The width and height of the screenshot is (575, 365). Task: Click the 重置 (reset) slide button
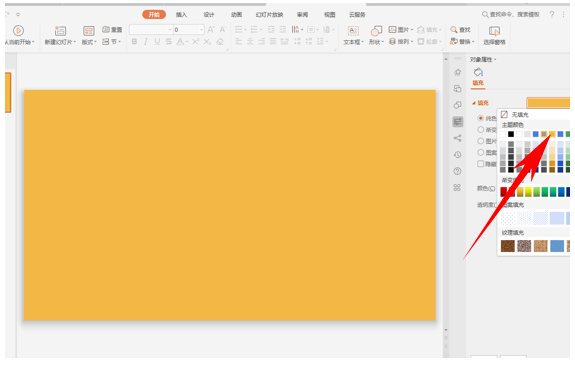click(x=112, y=30)
